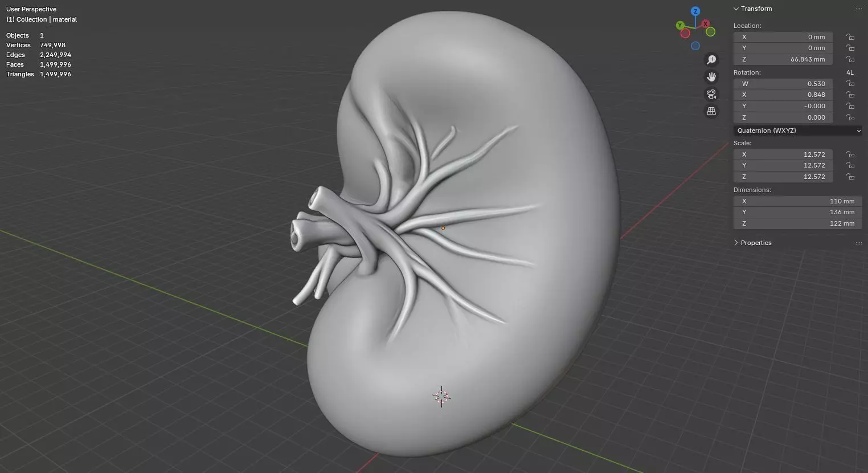868x473 pixels.
Task: Click the 'Triangles' statistics label
Action: pyautogui.click(x=20, y=74)
